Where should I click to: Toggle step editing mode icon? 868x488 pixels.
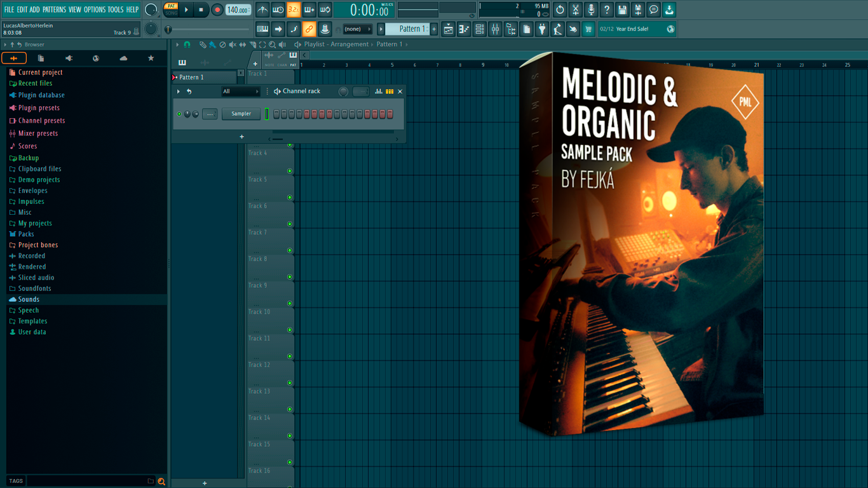[x=294, y=29]
